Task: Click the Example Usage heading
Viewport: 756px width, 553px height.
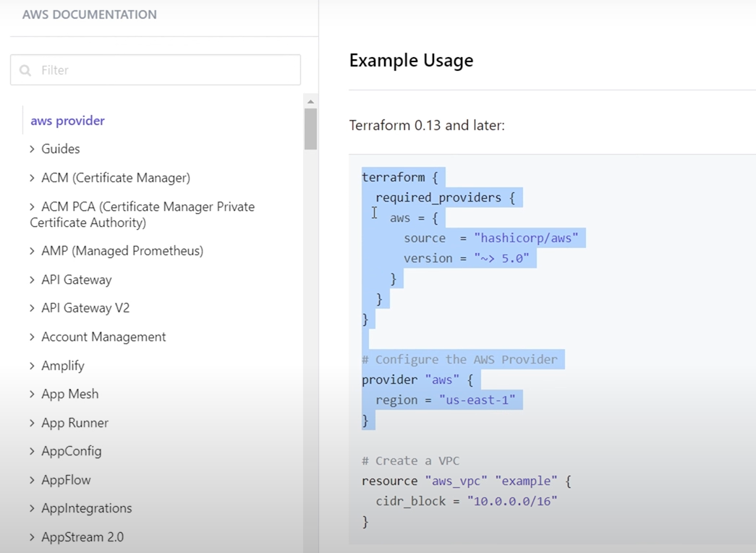Action: 411,60
